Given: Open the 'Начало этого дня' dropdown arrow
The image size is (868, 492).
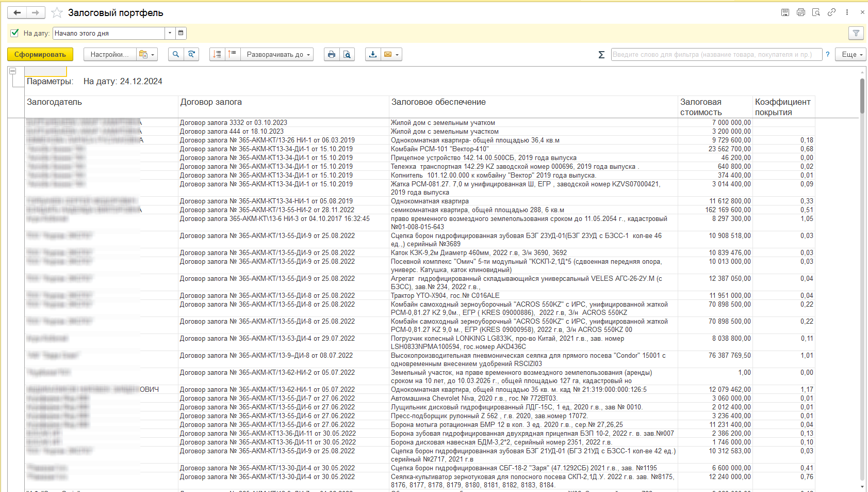Looking at the screenshot, I should pos(170,33).
